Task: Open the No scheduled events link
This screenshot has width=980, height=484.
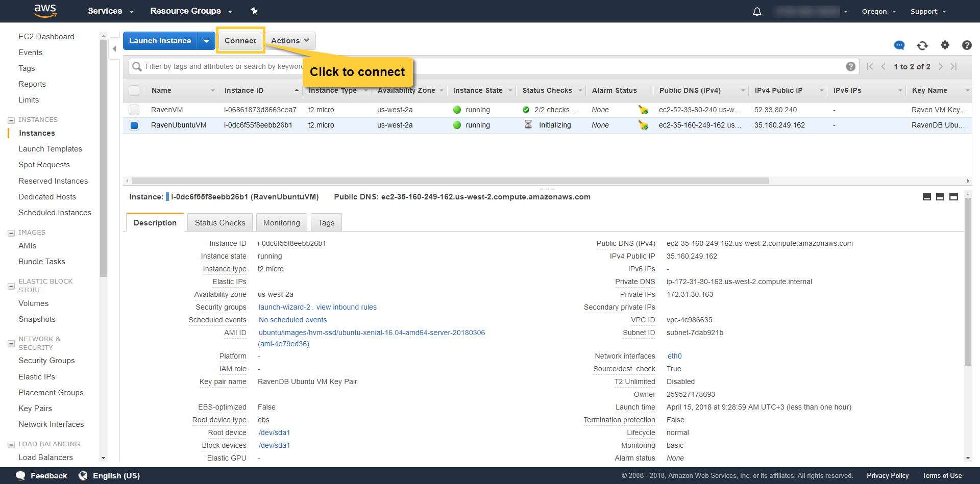Action: point(292,320)
